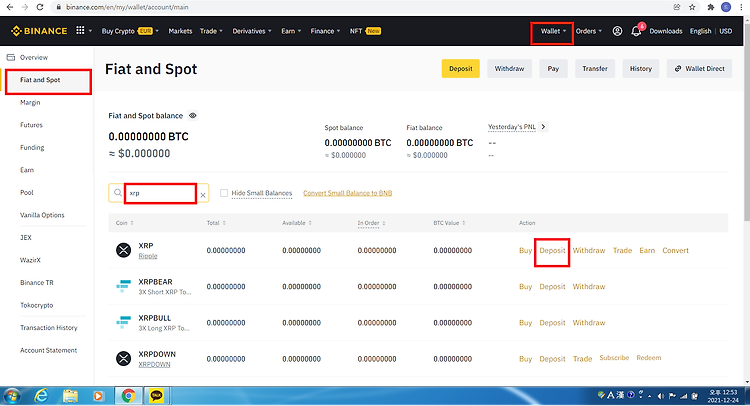Screen dimensions: 750x406
Task: Expand Yesterday's PNL arrow
Action: [543, 127]
